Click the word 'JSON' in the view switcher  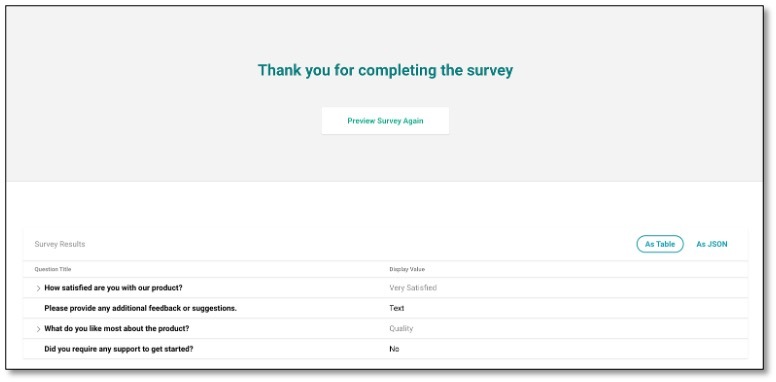[x=718, y=244]
